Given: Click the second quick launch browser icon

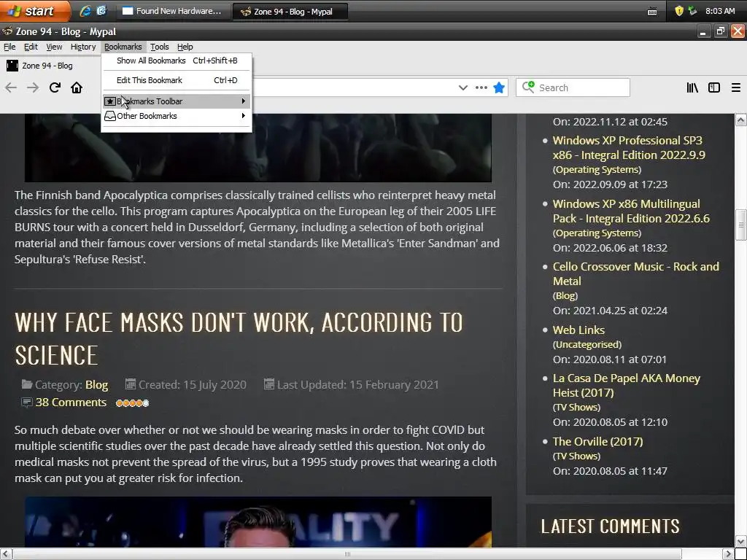Looking at the screenshot, I should [x=101, y=10].
